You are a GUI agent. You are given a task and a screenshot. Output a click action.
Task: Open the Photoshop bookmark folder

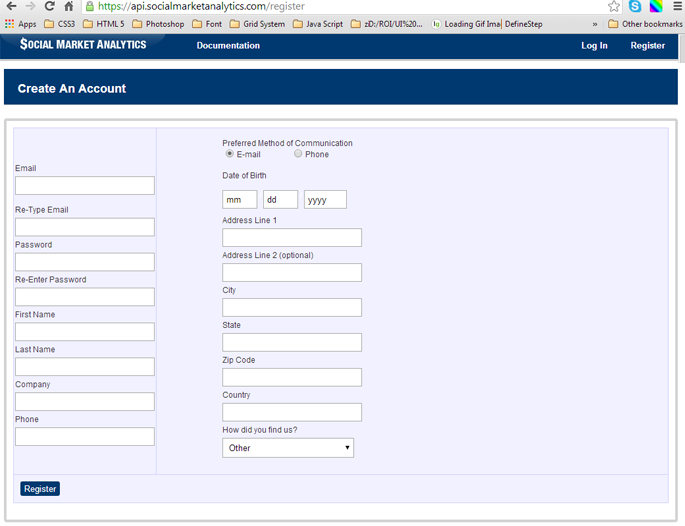158,24
